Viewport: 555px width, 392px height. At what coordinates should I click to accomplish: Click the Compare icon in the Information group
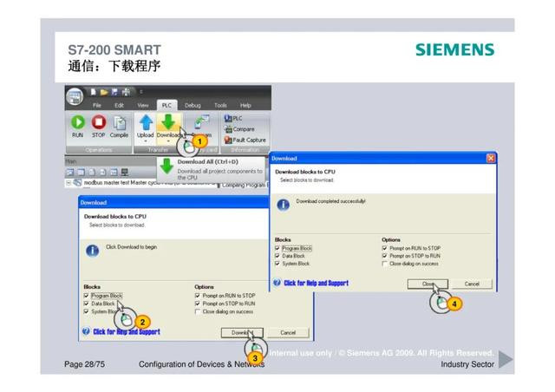pos(228,129)
